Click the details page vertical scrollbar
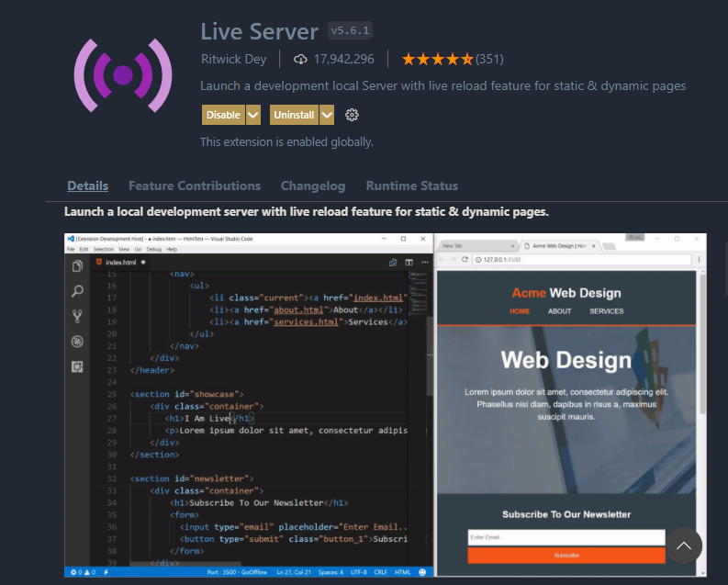The image size is (728, 585). pyautogui.click(x=726, y=268)
